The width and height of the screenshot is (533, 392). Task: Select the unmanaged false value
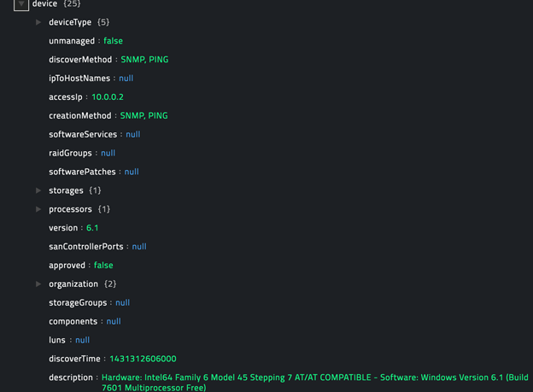click(113, 41)
